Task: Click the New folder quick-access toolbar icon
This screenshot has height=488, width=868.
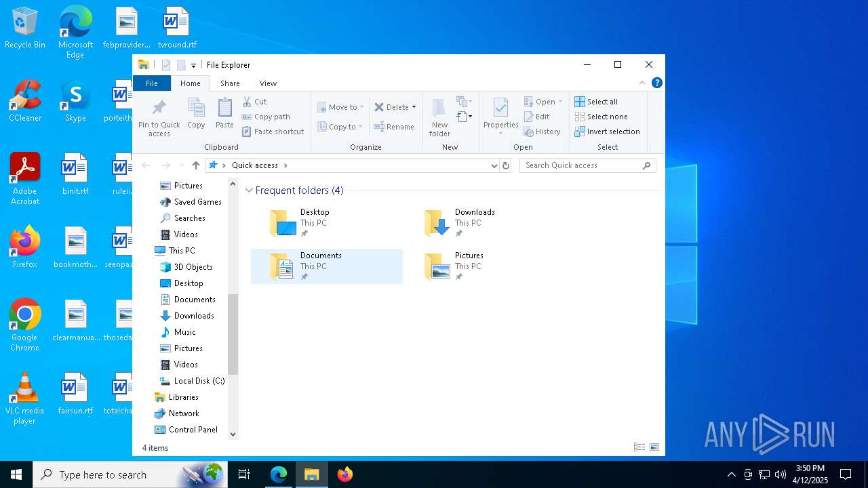Action: (x=181, y=65)
